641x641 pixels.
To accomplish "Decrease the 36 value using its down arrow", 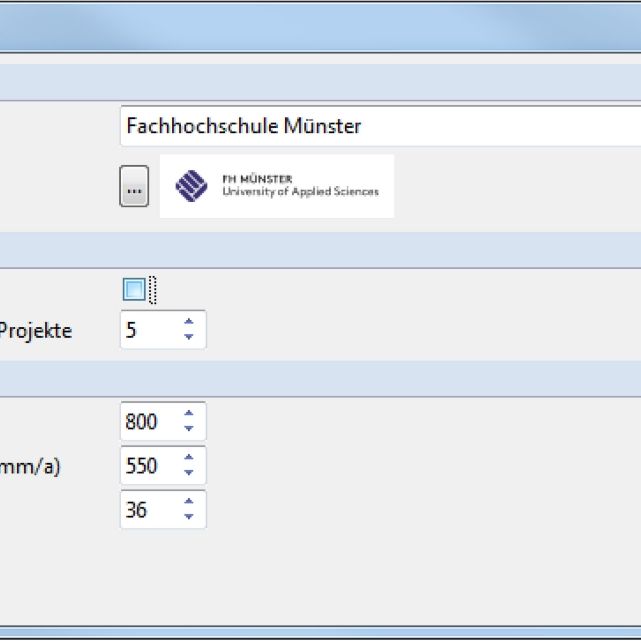I will (188, 517).
